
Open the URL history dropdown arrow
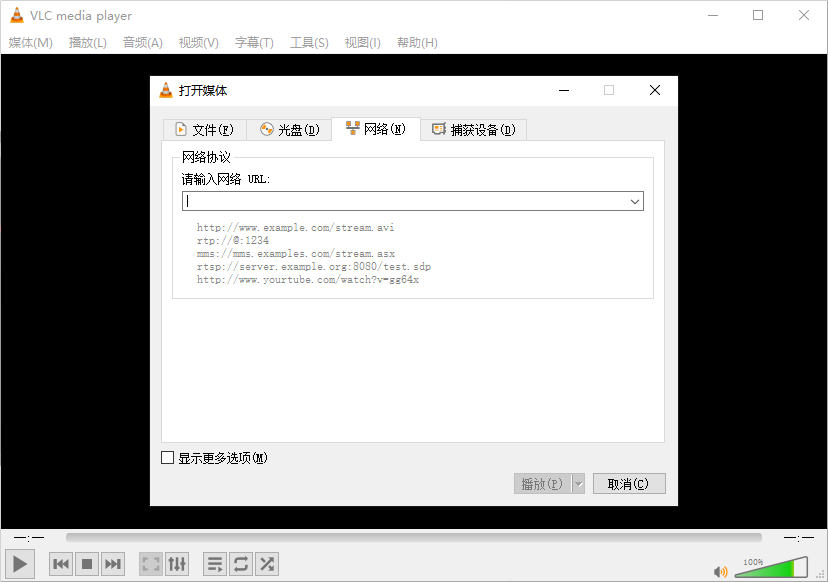pos(634,200)
